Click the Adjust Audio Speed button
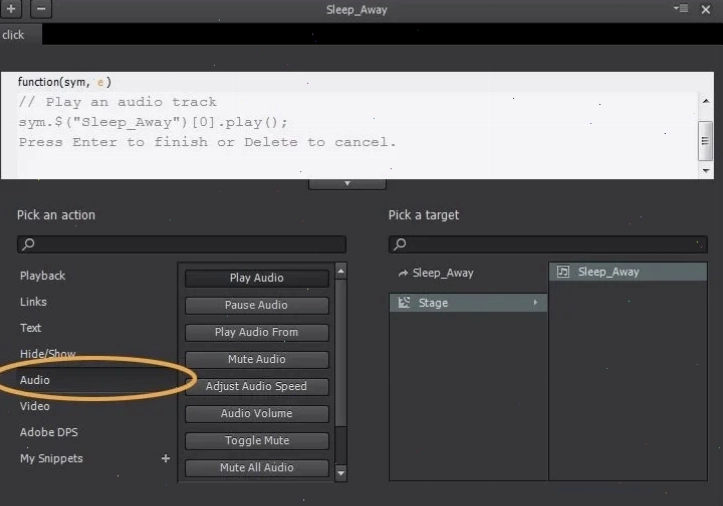Viewport: 723px width, 506px height. click(257, 387)
